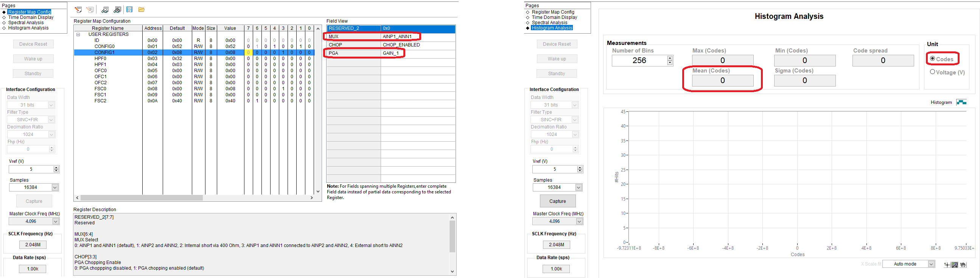Image resolution: width=980 pixels, height=278 pixels.
Task: Open Spectral Analysis page in Histogram window
Action: pyautogui.click(x=549, y=23)
